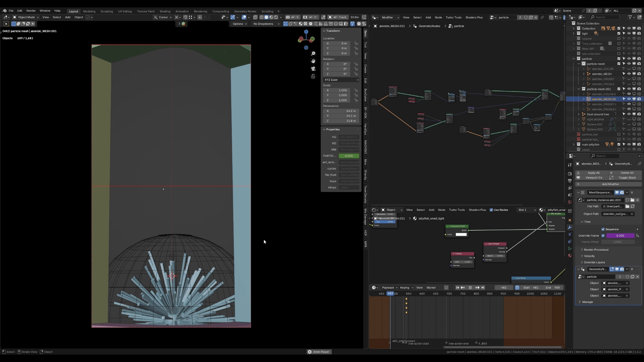
Task: Collapse particle mesh.001 collection
Action: click(579, 89)
